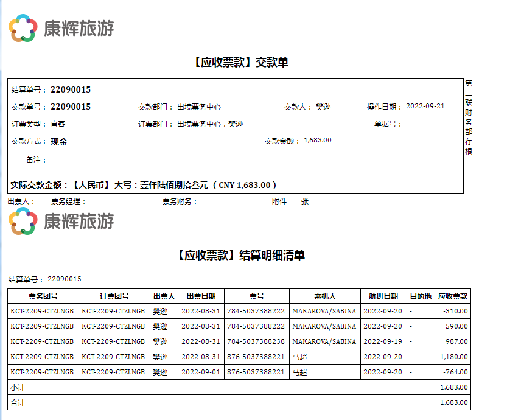Click the 实际交款金额 uppercase amount line

point(144,185)
